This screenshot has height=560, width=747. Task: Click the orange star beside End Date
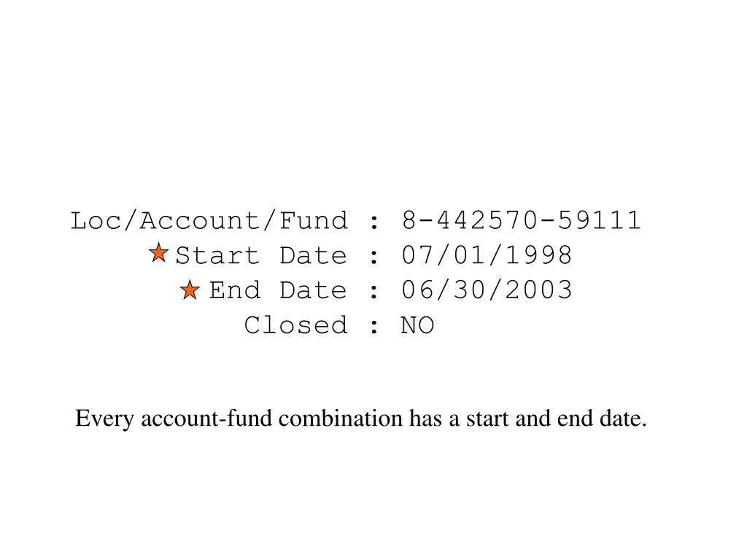[x=190, y=289]
